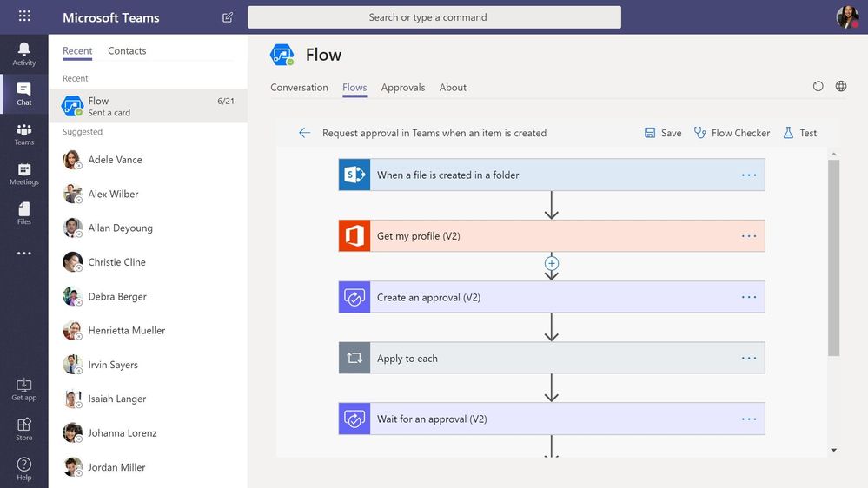This screenshot has height=488, width=868.
Task: Start a new chat with compose icon
Action: click(228, 17)
